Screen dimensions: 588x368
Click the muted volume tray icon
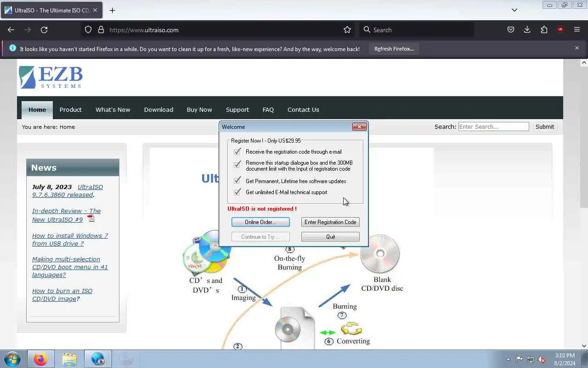tap(542, 359)
